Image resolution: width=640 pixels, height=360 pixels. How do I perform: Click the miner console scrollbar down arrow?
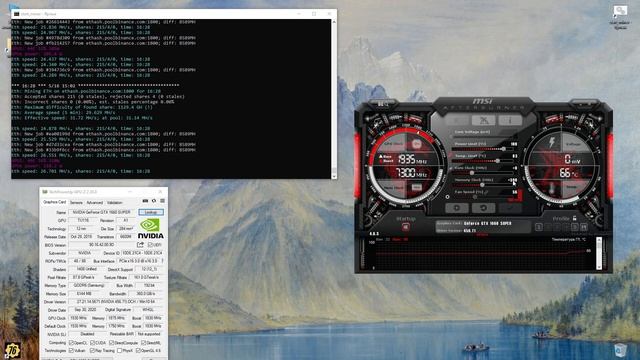point(334,176)
